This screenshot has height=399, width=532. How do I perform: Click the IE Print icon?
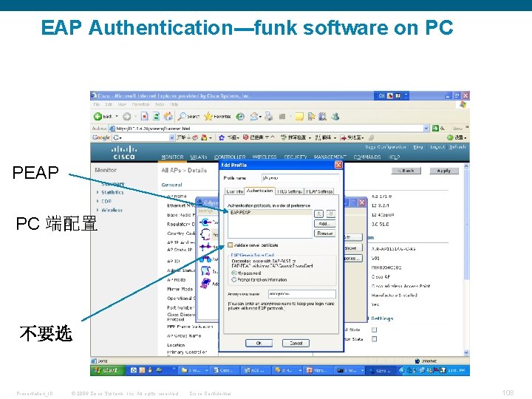269,117
